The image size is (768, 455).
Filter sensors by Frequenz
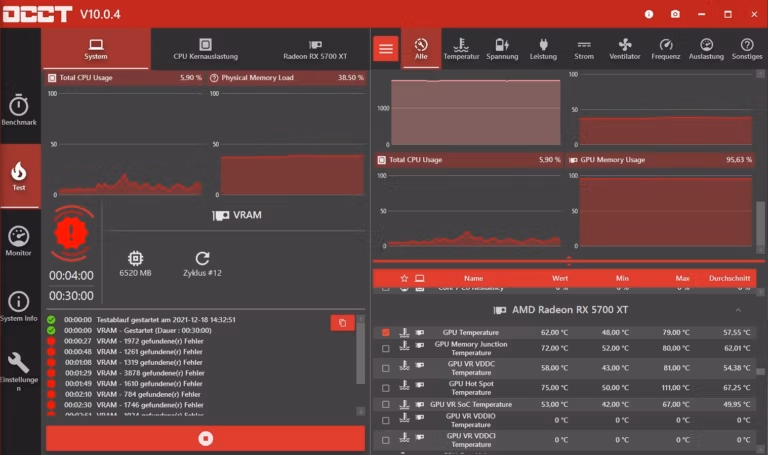click(666, 49)
